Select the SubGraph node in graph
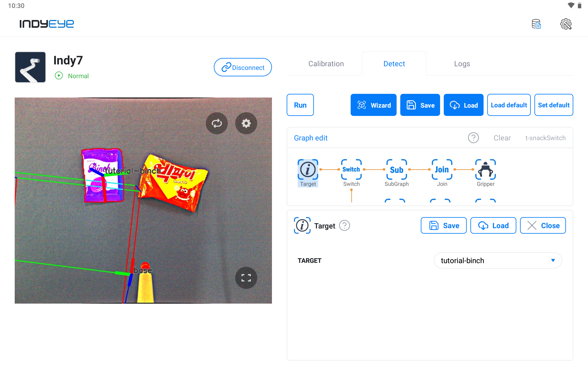 click(397, 173)
